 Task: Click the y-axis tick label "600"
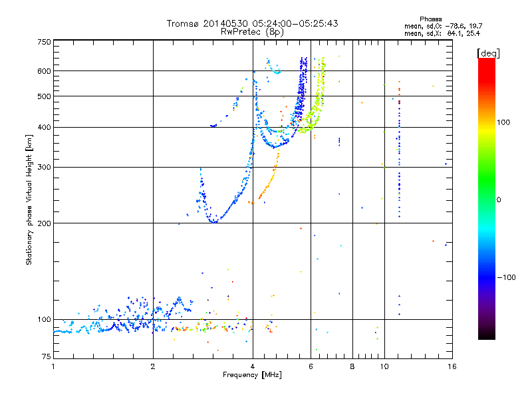(45, 71)
